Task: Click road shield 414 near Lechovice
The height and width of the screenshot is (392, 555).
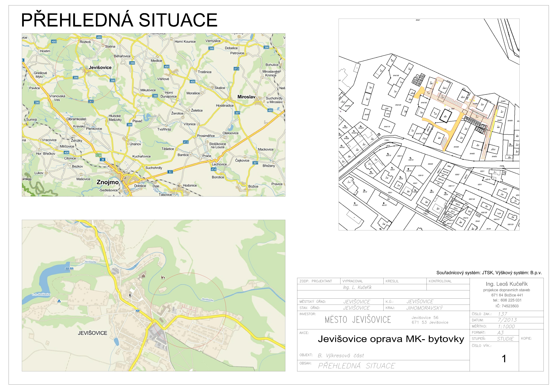Action: 214,169
